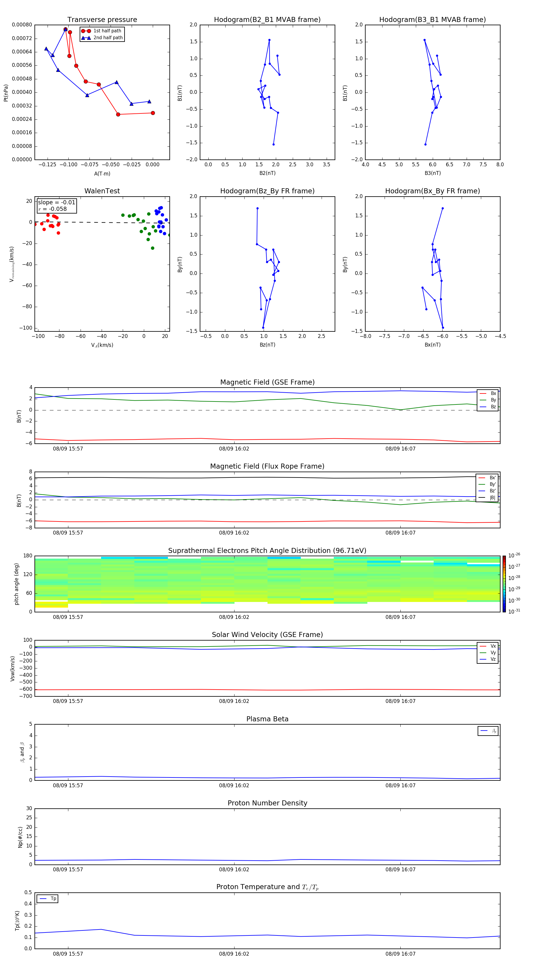Click the 'Solar Wind Velocity (GSE Frame)' title
535x980 pixels.
267,635
